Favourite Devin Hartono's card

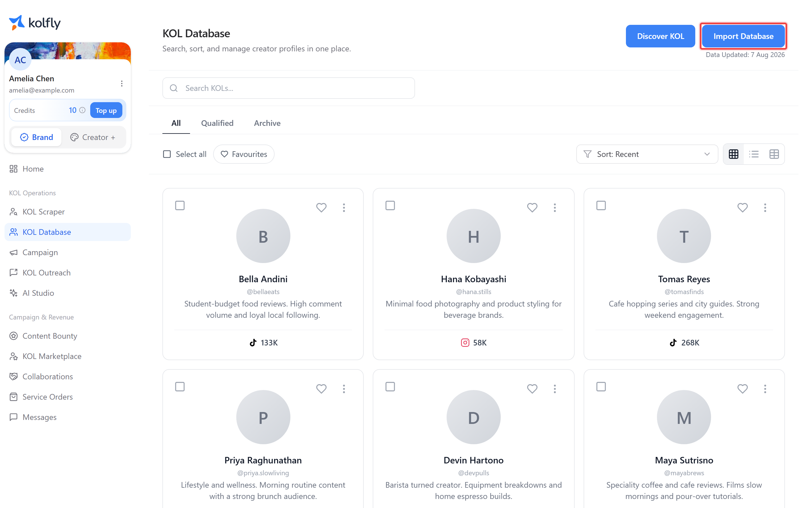click(532, 388)
